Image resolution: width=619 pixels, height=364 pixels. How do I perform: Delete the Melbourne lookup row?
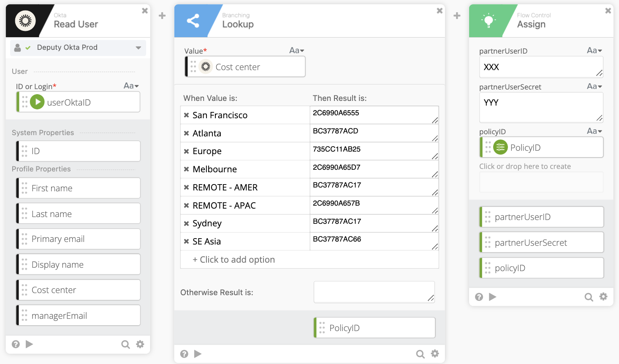(x=186, y=169)
